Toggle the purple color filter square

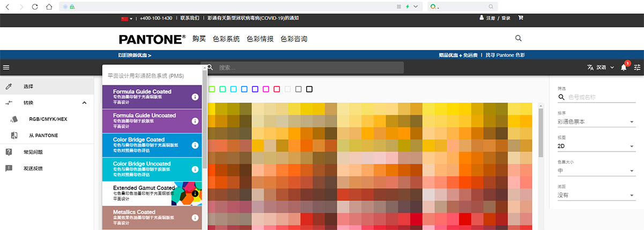click(x=255, y=89)
